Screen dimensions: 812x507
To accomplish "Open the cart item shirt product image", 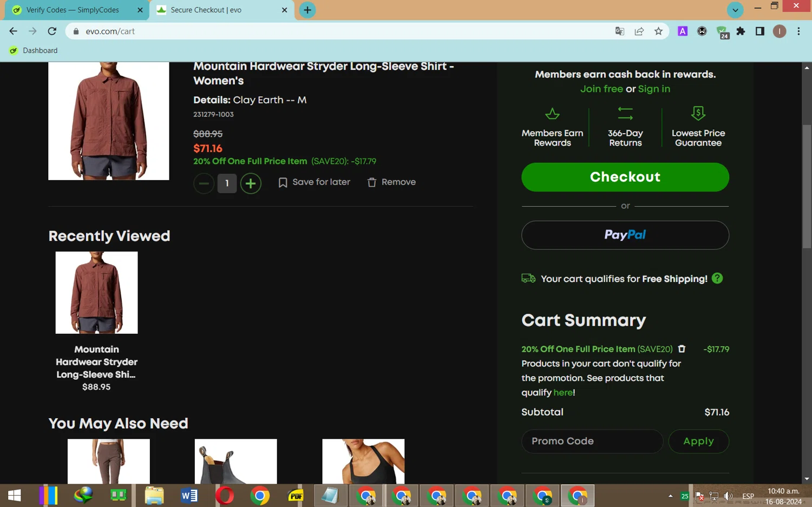I will (109, 121).
